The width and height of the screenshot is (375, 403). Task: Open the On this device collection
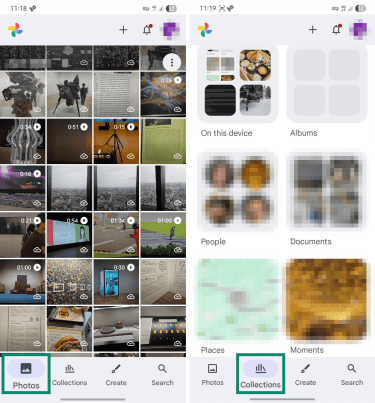point(238,83)
